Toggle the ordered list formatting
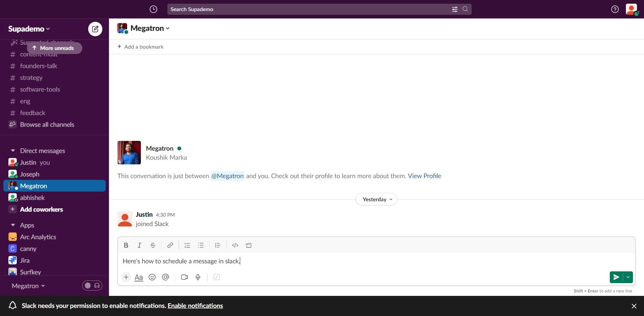Screen dimensions: 644x316 [x=187, y=245]
